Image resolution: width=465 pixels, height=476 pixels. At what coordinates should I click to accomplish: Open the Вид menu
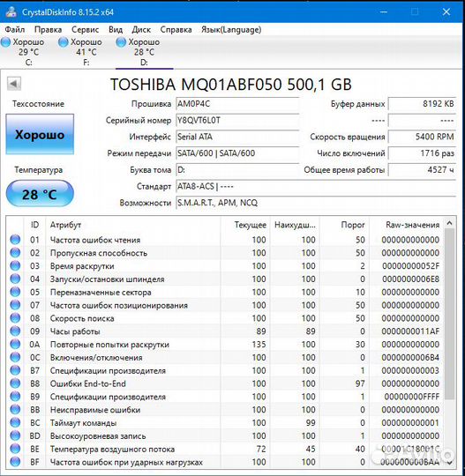tap(116, 29)
